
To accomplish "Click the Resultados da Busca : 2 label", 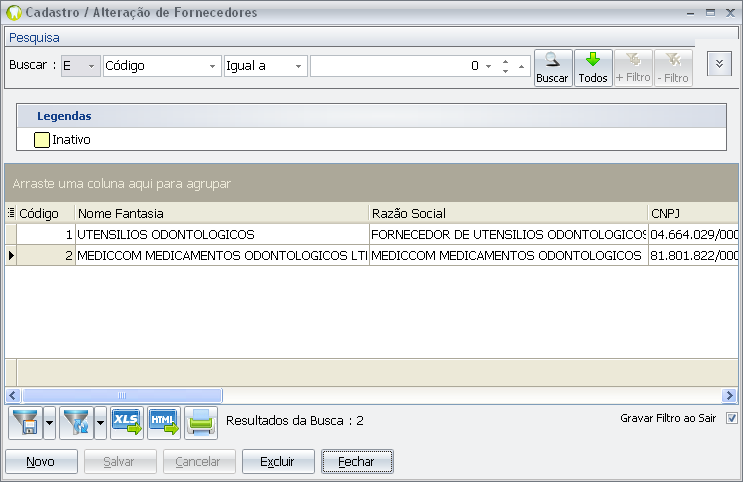I will pos(295,420).
